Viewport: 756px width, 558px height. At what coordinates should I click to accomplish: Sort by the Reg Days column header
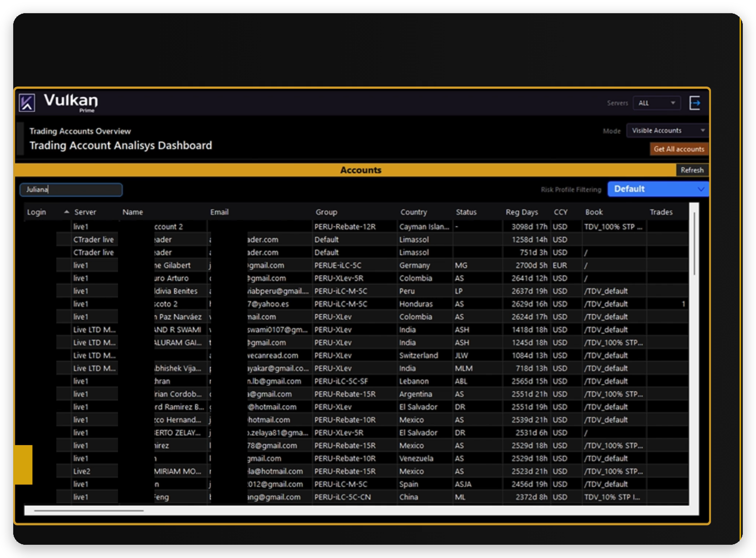[x=522, y=212]
